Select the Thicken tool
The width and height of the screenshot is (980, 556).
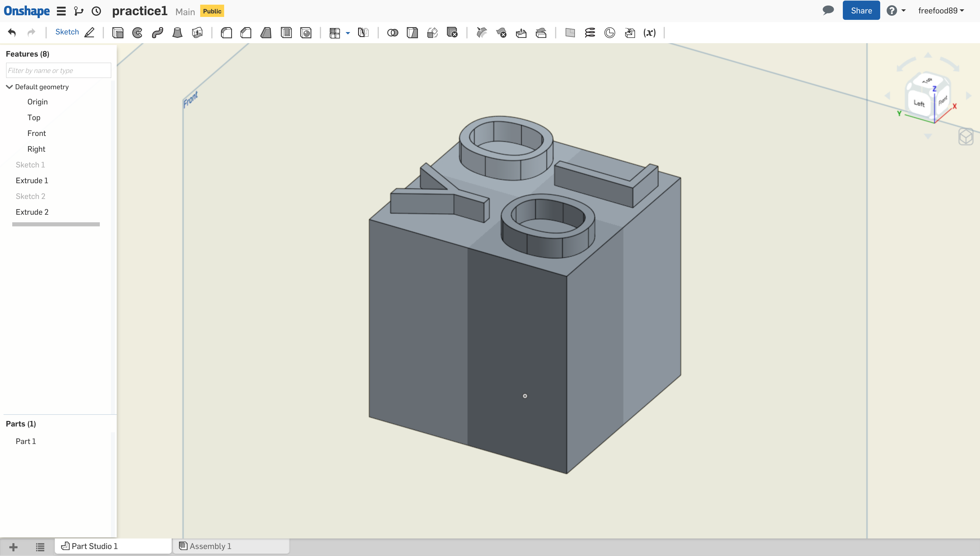coord(197,33)
